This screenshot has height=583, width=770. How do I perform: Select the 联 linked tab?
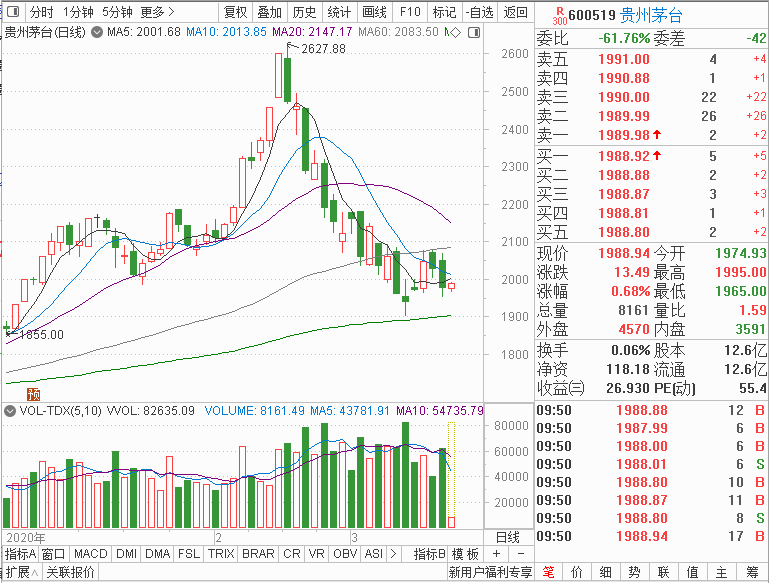coord(663,572)
